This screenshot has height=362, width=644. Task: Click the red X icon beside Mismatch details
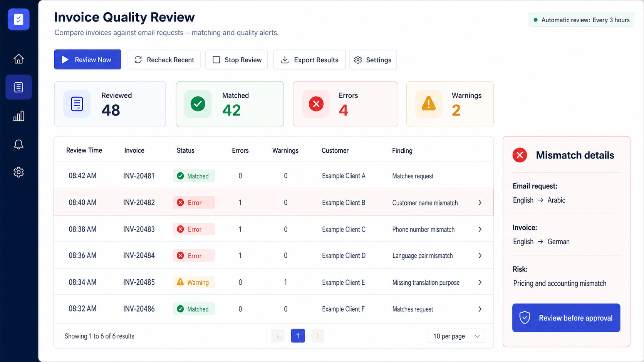click(x=520, y=155)
